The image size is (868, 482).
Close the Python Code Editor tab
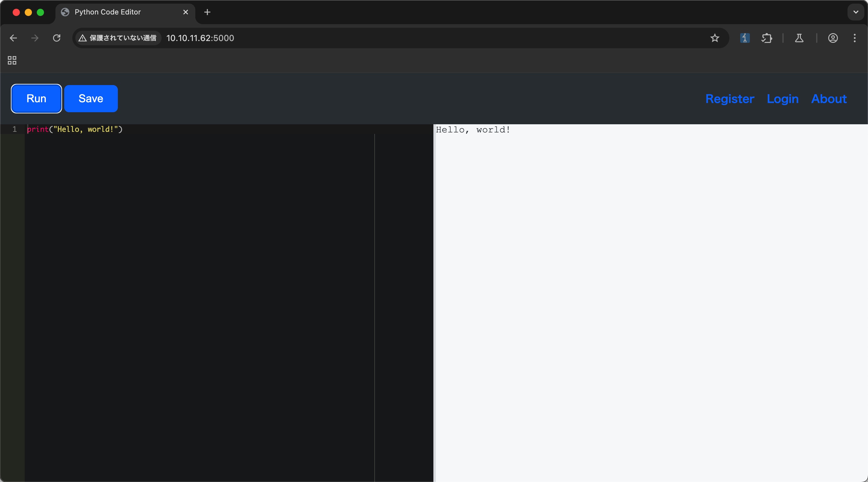click(x=185, y=12)
